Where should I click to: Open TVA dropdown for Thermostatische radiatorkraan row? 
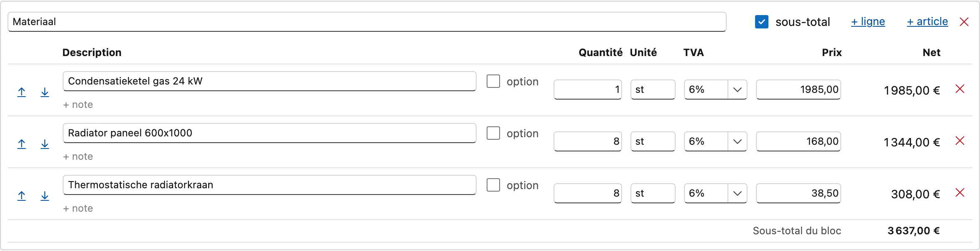(715, 193)
